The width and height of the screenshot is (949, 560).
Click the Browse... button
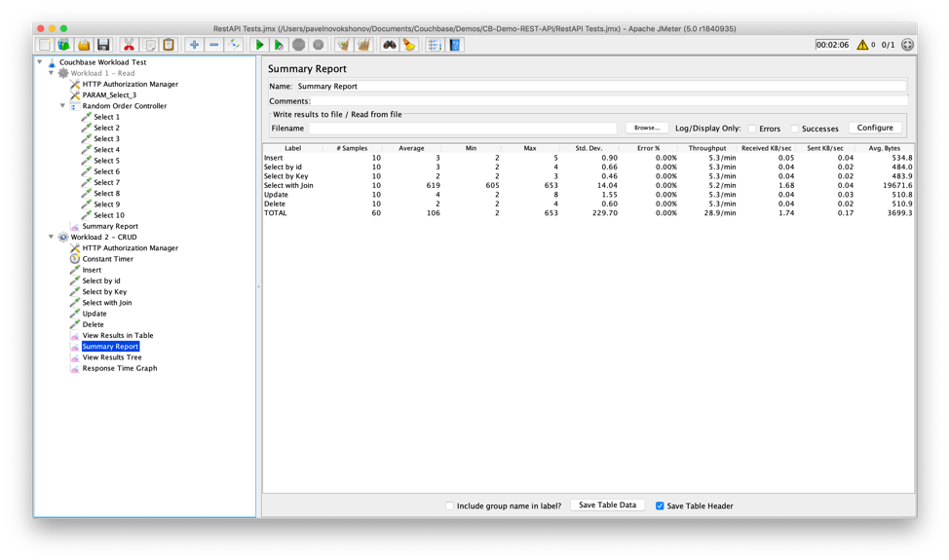[646, 128]
